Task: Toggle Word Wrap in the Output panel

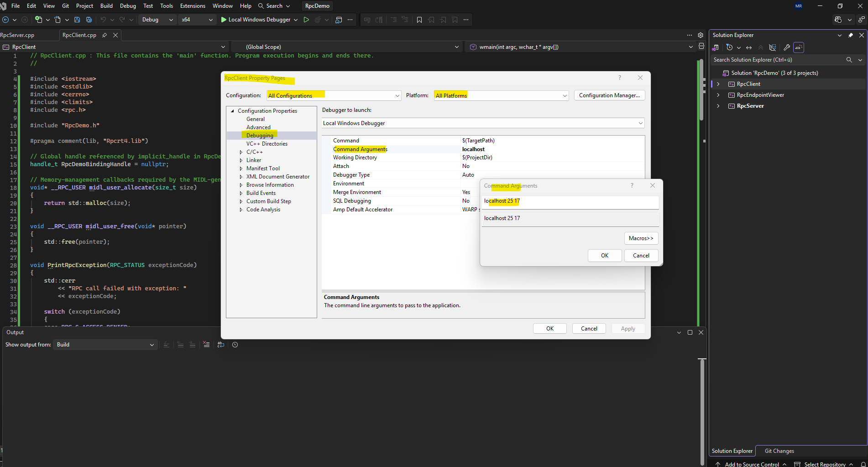Action: coord(221,345)
